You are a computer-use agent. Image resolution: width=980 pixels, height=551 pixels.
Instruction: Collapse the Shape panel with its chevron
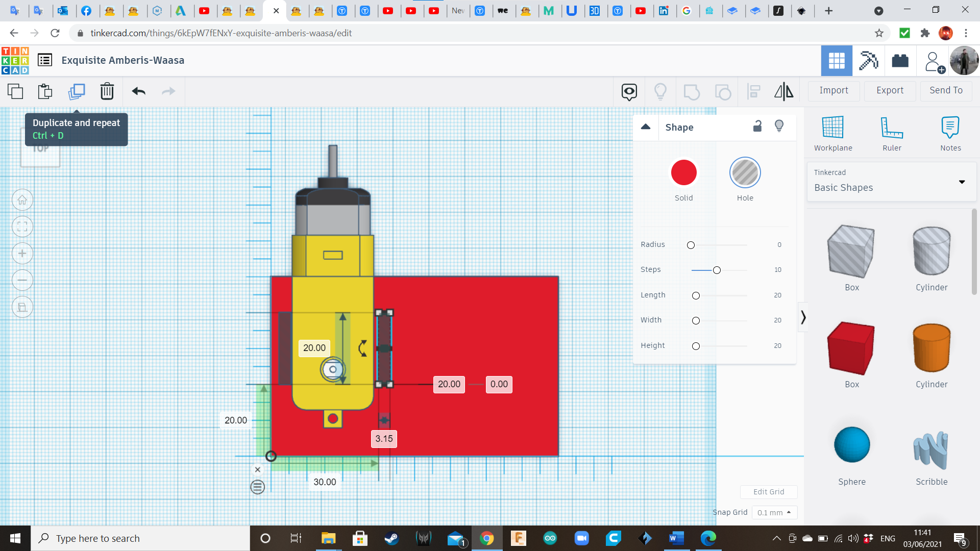tap(646, 127)
